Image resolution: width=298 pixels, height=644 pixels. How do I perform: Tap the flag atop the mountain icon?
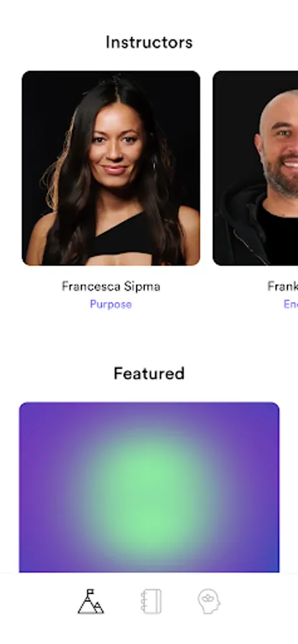coord(91,592)
